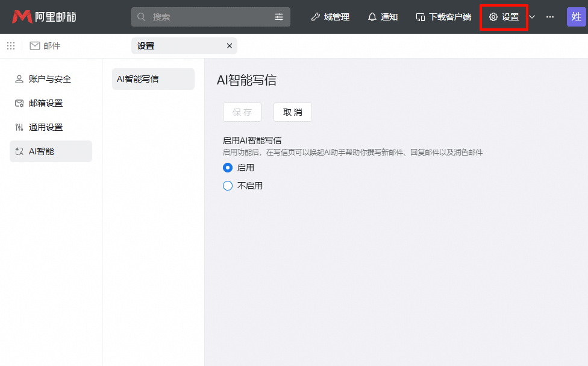Click the app launcher grid icon
588x366 pixels.
click(x=11, y=45)
